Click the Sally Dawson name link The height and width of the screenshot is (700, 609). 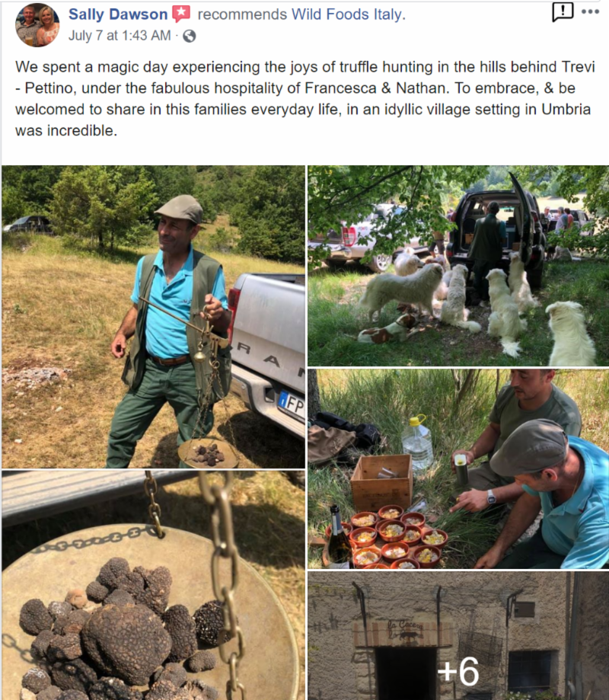coord(118,14)
